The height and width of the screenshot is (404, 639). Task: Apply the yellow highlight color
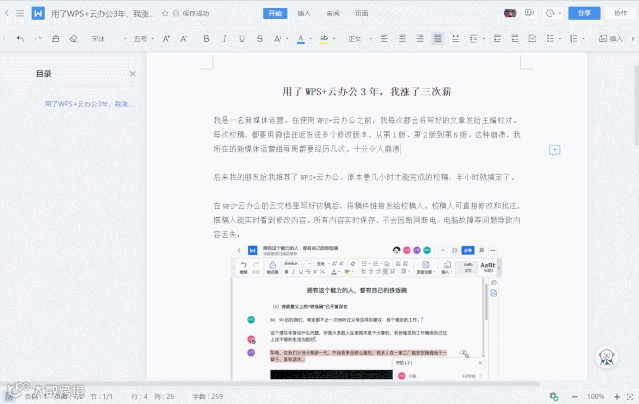click(324, 39)
